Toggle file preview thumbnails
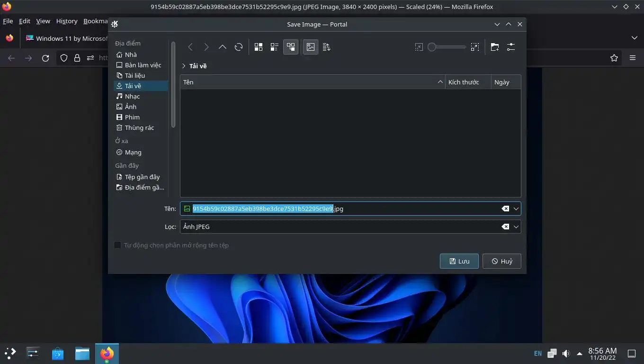 pyautogui.click(x=311, y=47)
